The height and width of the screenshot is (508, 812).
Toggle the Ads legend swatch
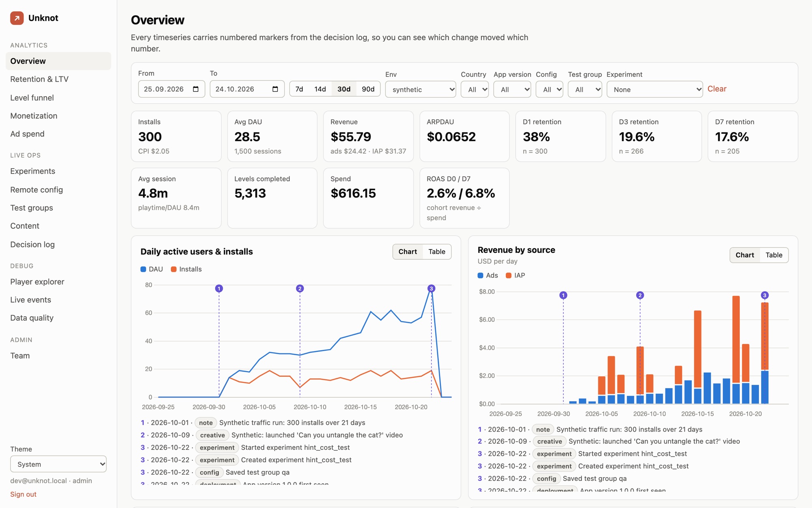[480, 275]
